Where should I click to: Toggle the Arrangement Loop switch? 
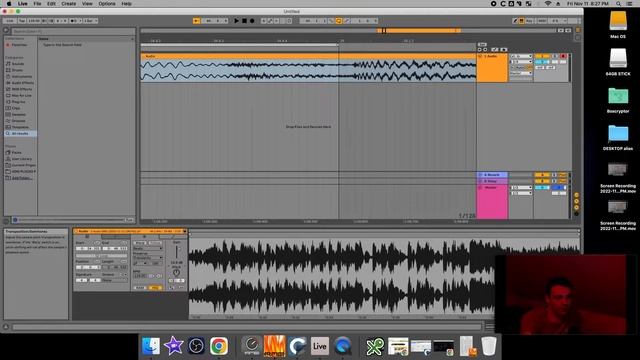(338, 21)
